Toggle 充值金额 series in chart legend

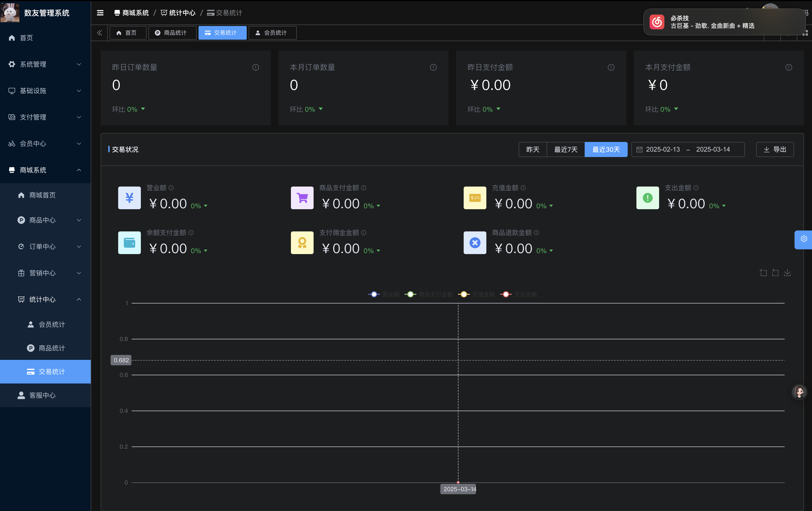point(476,294)
